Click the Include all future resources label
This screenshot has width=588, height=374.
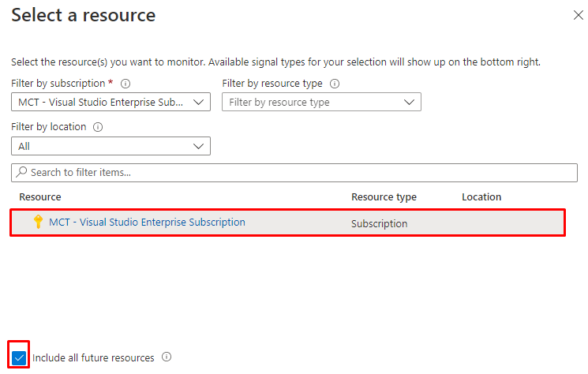(93, 358)
